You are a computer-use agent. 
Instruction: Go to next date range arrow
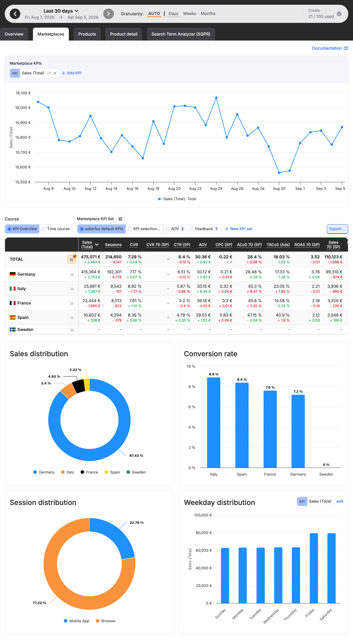click(x=109, y=14)
